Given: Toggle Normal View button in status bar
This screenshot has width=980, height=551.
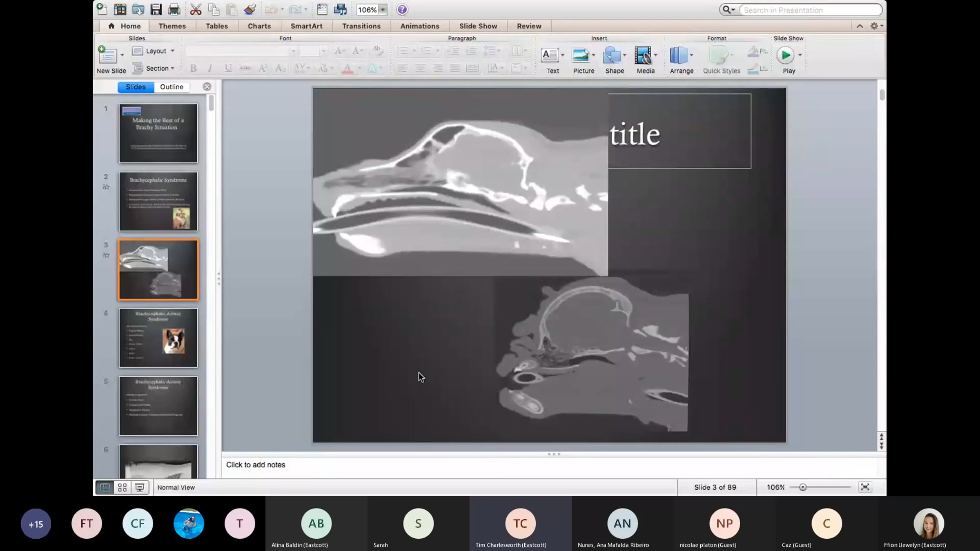Looking at the screenshot, I should coord(105,487).
